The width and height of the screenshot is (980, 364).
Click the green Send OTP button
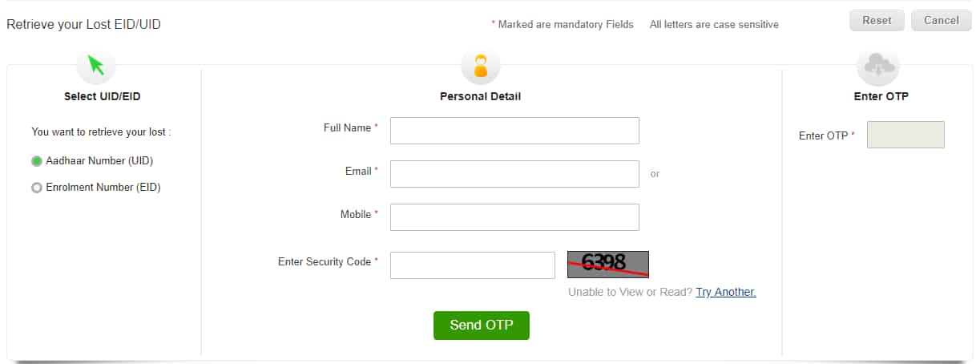tap(482, 326)
